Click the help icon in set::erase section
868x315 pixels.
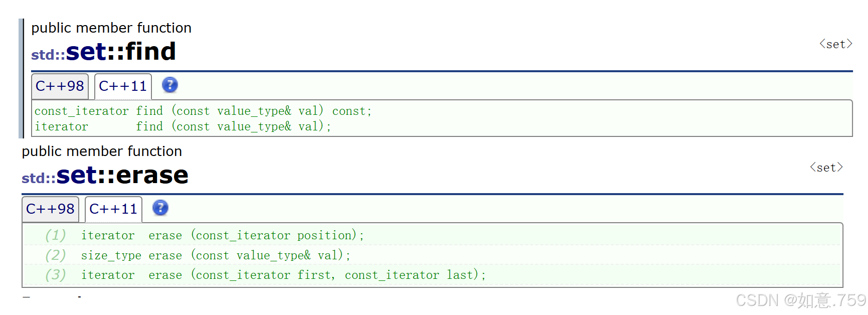[160, 208]
